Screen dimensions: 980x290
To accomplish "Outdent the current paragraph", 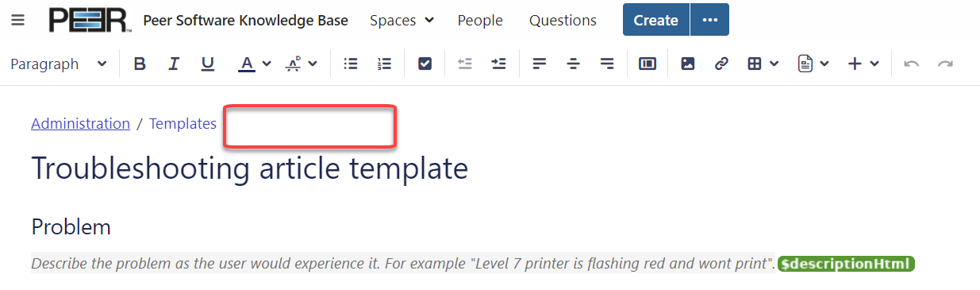I will pyautogui.click(x=465, y=64).
